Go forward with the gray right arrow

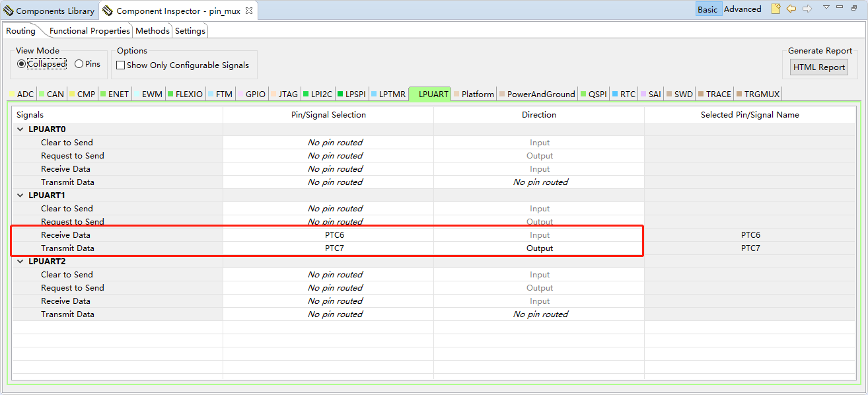point(807,9)
